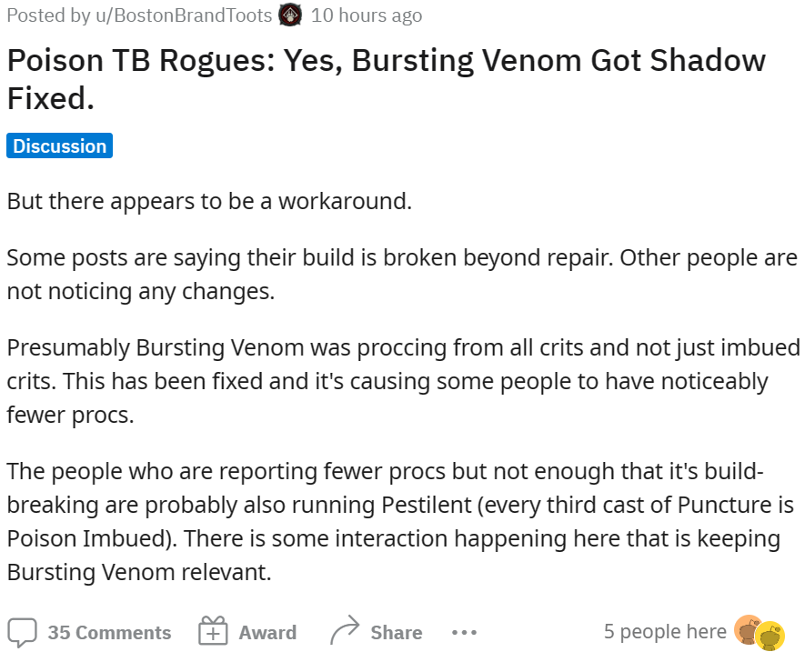The width and height of the screenshot is (805, 672).
Task: Click the yellow Snoo avatar icon
Action: coord(770,636)
